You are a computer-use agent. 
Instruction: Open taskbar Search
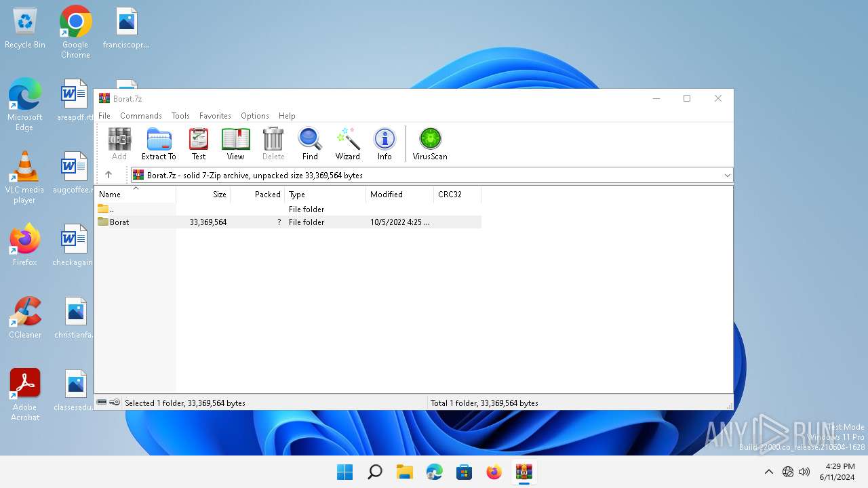coord(375,472)
